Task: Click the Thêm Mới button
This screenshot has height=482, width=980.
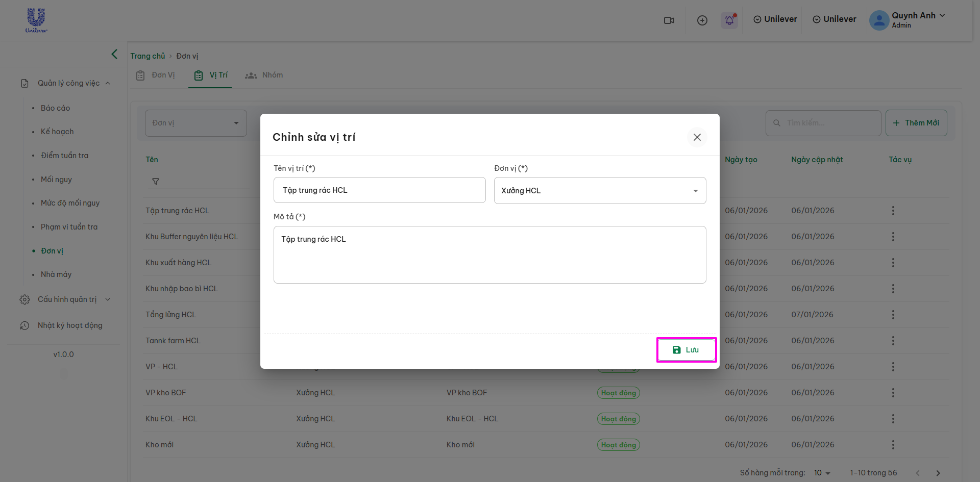Action: (x=916, y=123)
